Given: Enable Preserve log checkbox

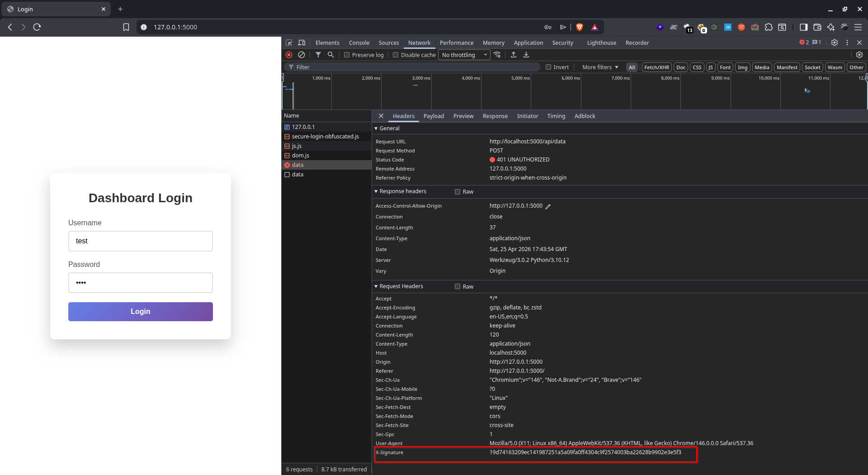Looking at the screenshot, I should click(x=347, y=55).
